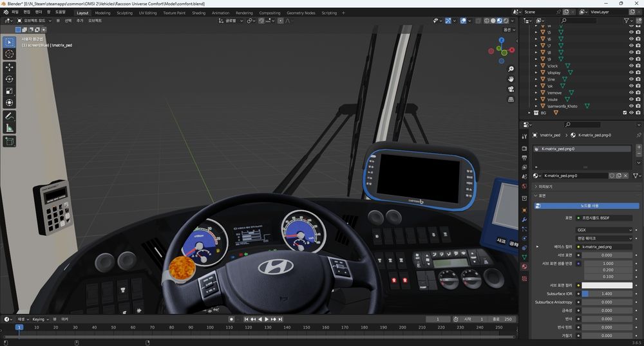Viewport: 644px width, 346px height.
Task: Open the Physics properties tab
Action: tap(524, 238)
